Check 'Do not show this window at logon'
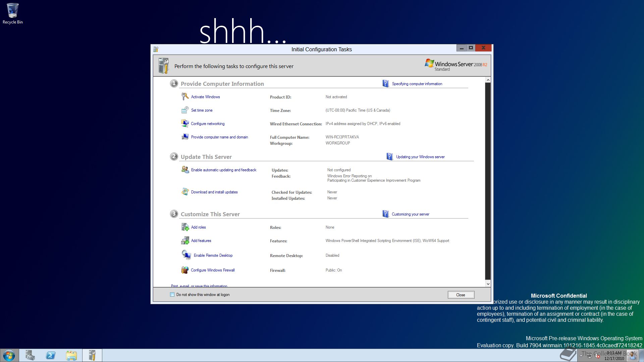Image resolution: width=644 pixels, height=362 pixels. tap(172, 295)
